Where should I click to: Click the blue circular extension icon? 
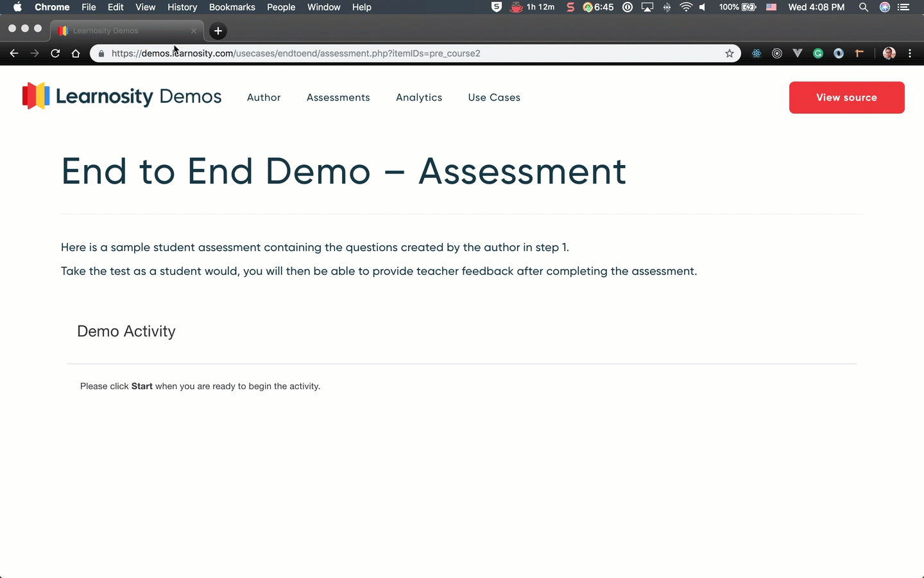tap(839, 53)
